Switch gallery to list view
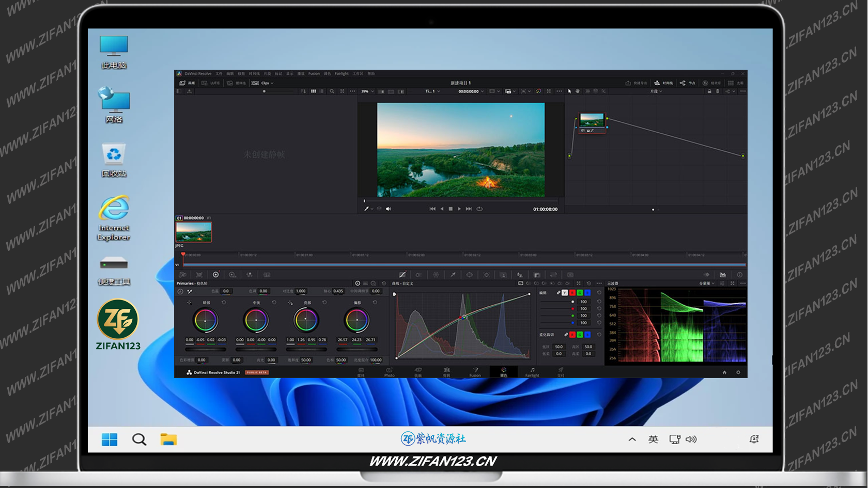The image size is (868, 488). [x=322, y=91]
